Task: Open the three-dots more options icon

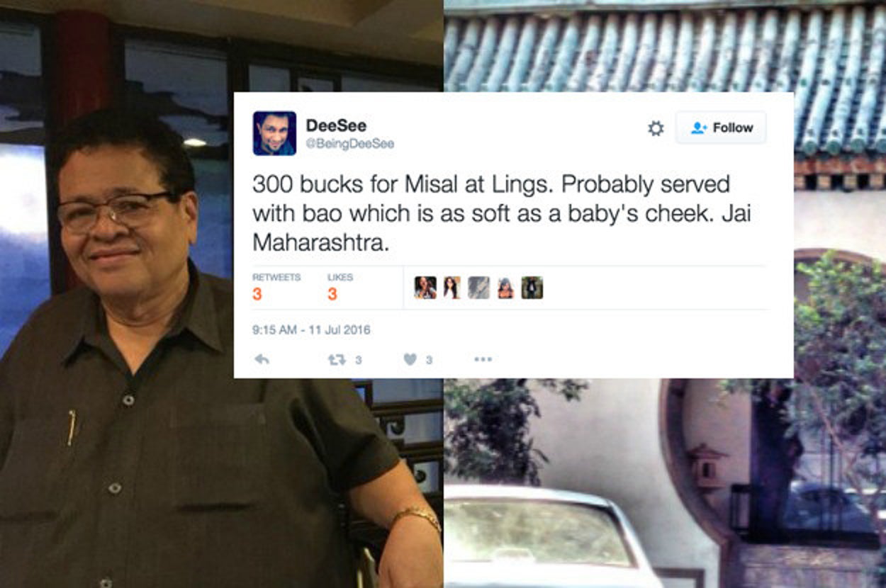Action: pyautogui.click(x=483, y=359)
